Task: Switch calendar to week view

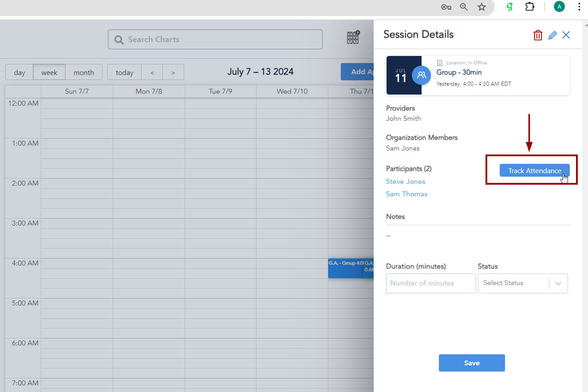Action: (x=49, y=72)
